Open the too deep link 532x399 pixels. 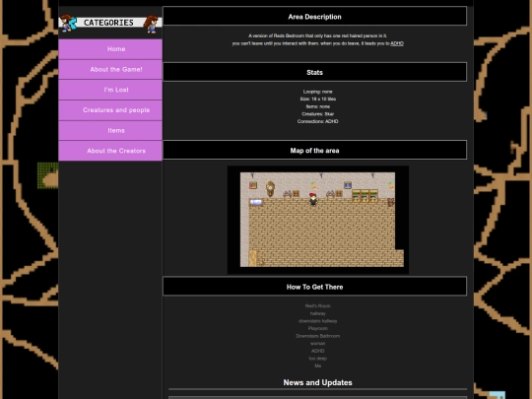(318, 359)
